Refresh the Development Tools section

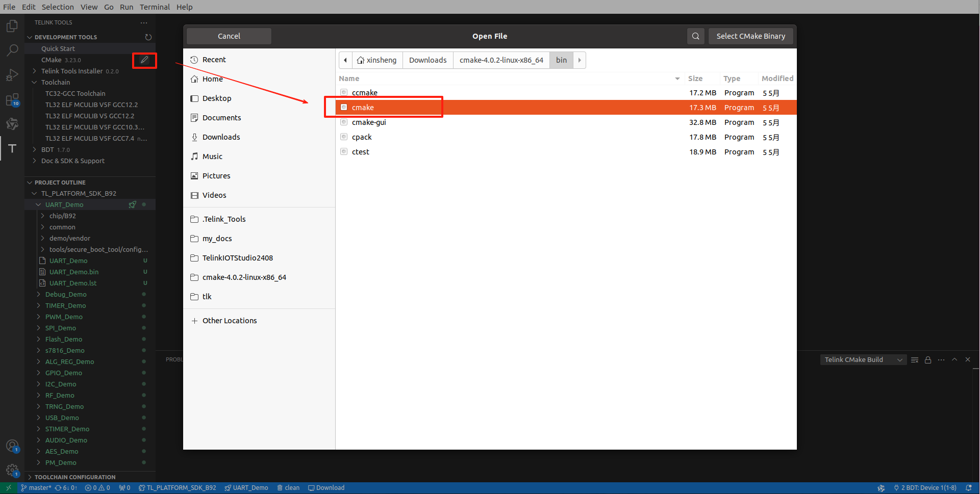(x=148, y=37)
